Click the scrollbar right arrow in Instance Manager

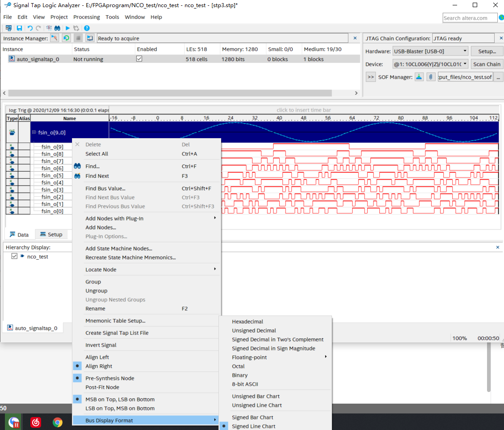point(356,93)
